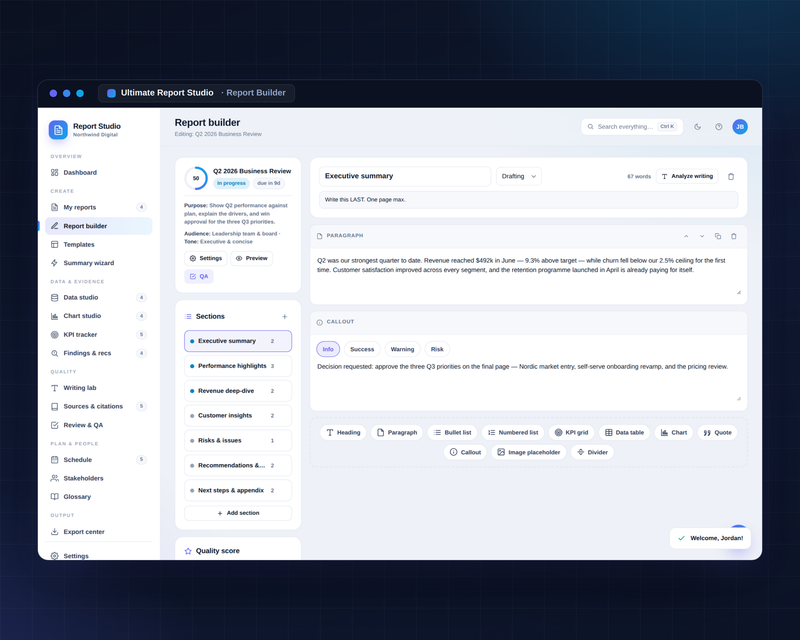Open Review & QA
800x640 pixels.
coord(98,425)
